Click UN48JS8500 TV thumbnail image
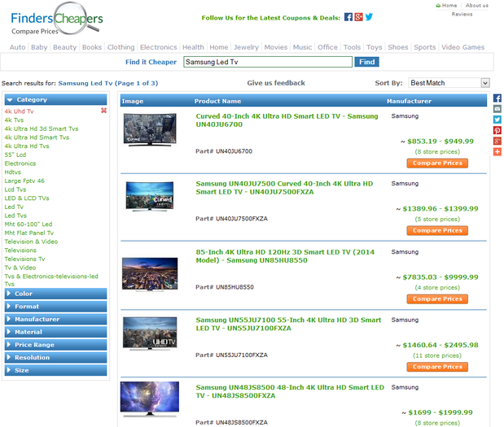Screen dimensions: 504x427 tap(150, 399)
